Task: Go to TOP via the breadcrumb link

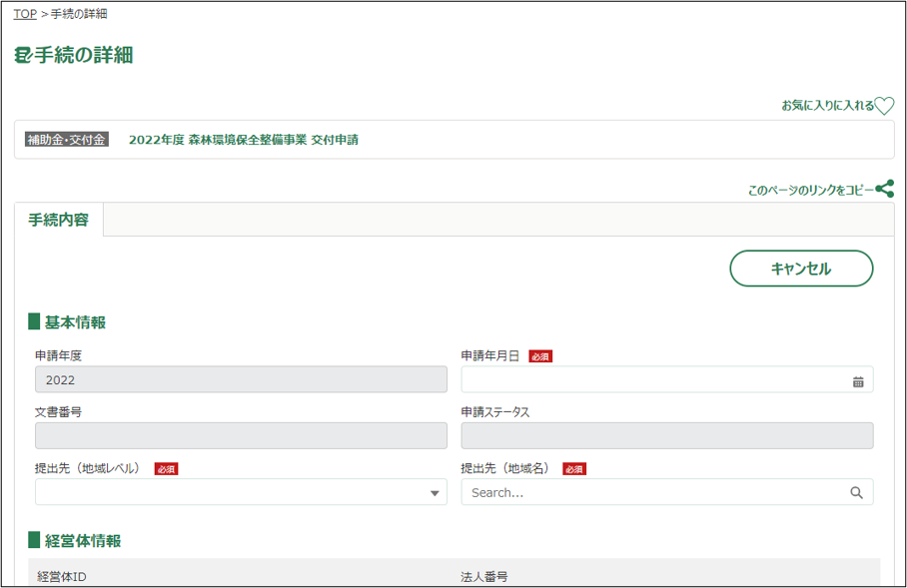Action: (x=25, y=14)
